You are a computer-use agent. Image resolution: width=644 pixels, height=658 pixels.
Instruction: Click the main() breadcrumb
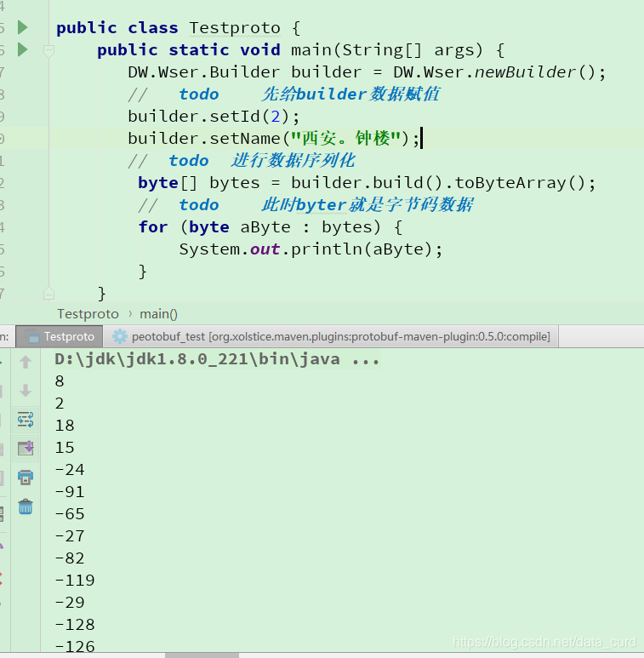pos(158,314)
